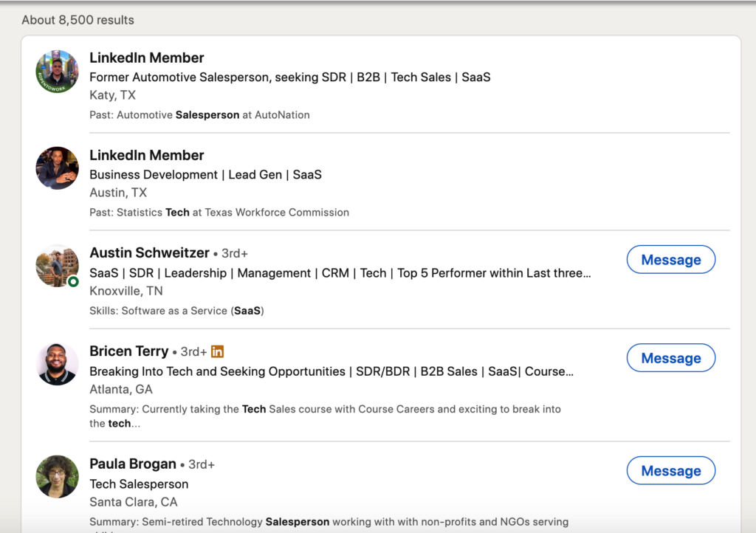Click Bricen Terry's Breaking Into Tech headline
This screenshot has height=533, width=756.
click(x=331, y=371)
